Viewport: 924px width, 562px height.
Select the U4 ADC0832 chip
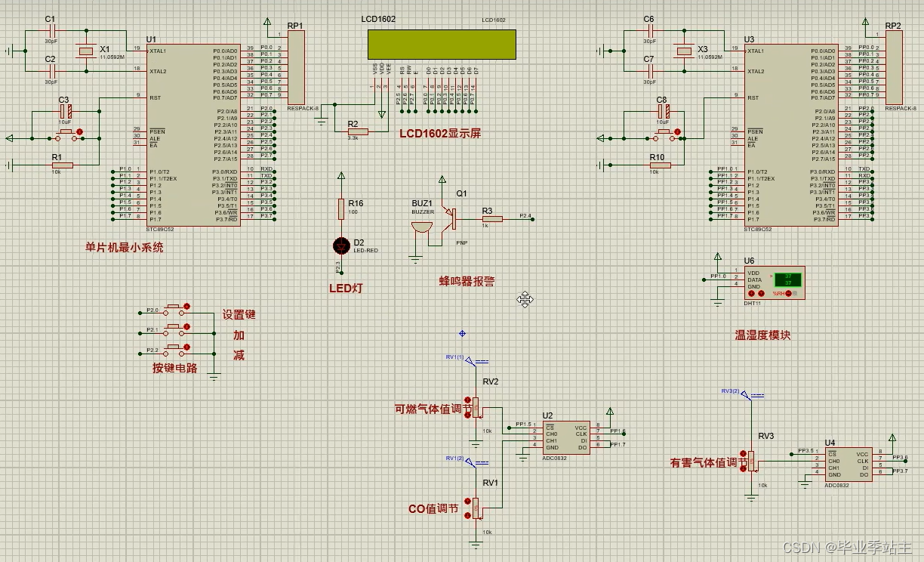click(848, 465)
